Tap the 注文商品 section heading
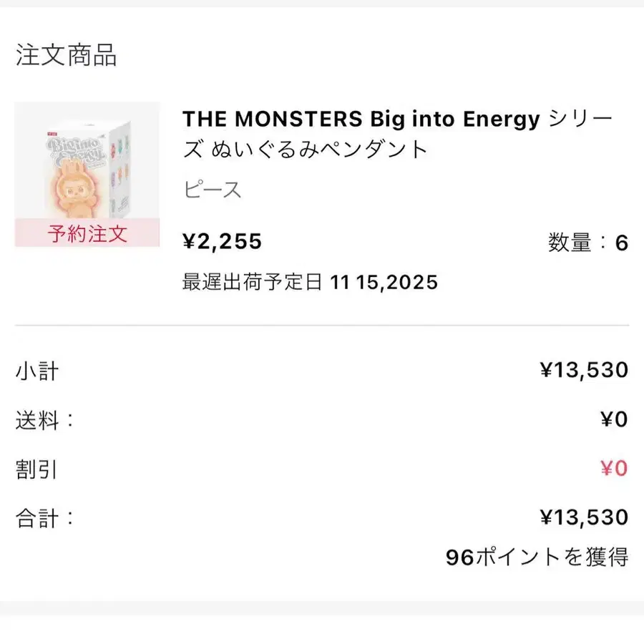644x644 pixels. pyautogui.click(x=66, y=55)
